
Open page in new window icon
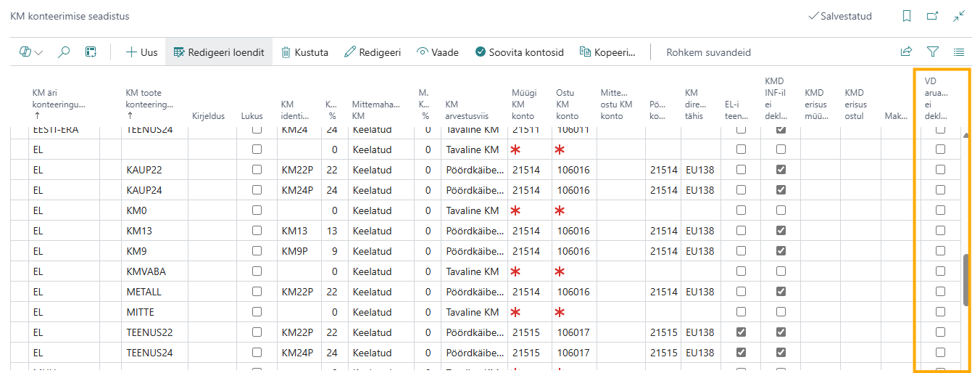point(933,16)
